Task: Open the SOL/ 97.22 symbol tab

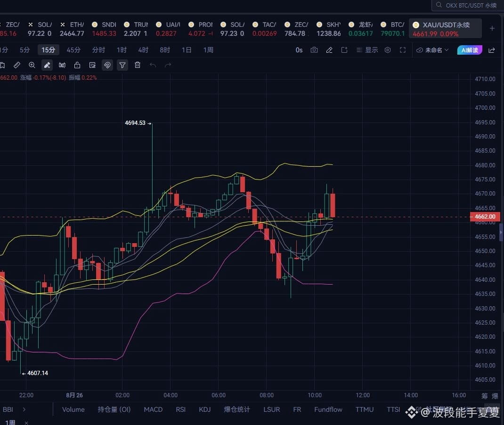Action: pyautogui.click(x=40, y=29)
